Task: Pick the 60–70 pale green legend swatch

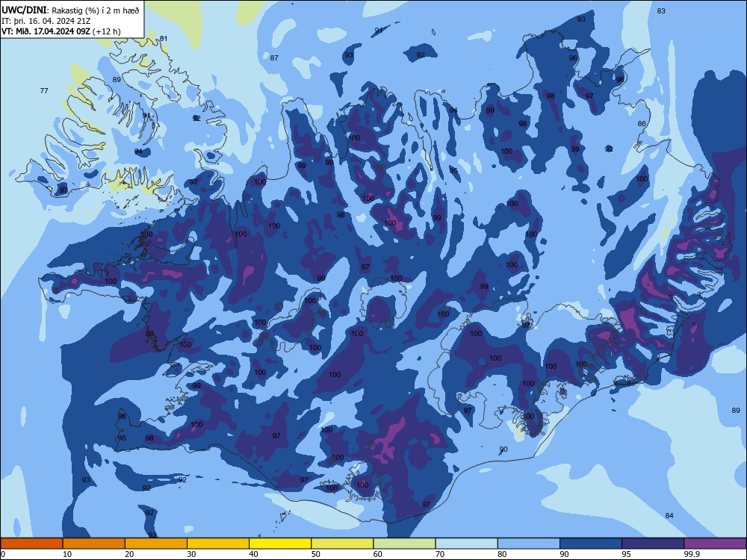Action: coord(404,544)
